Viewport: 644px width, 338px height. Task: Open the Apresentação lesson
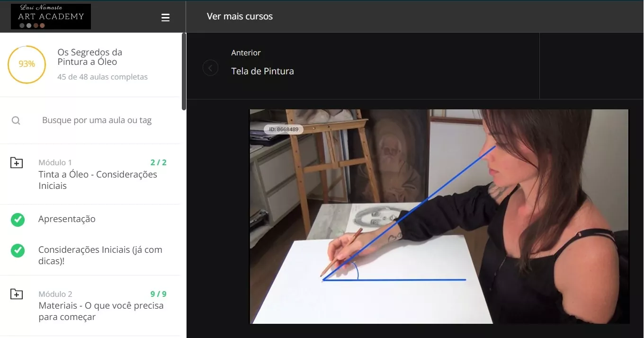67,219
